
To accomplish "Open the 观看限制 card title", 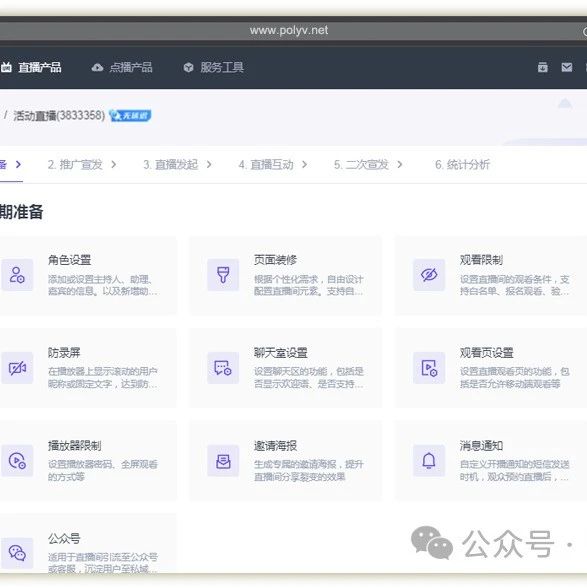I will pyautogui.click(x=481, y=260).
